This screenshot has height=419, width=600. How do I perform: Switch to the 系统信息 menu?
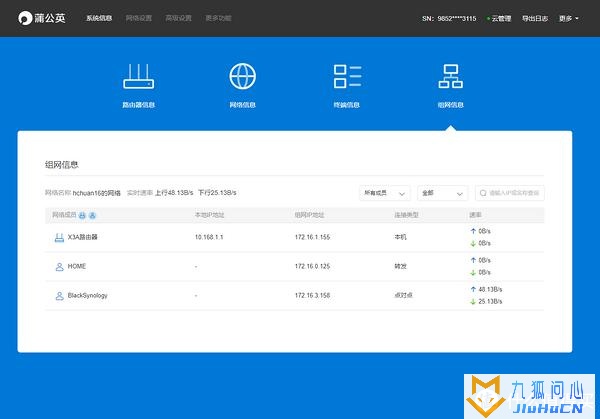(x=99, y=18)
